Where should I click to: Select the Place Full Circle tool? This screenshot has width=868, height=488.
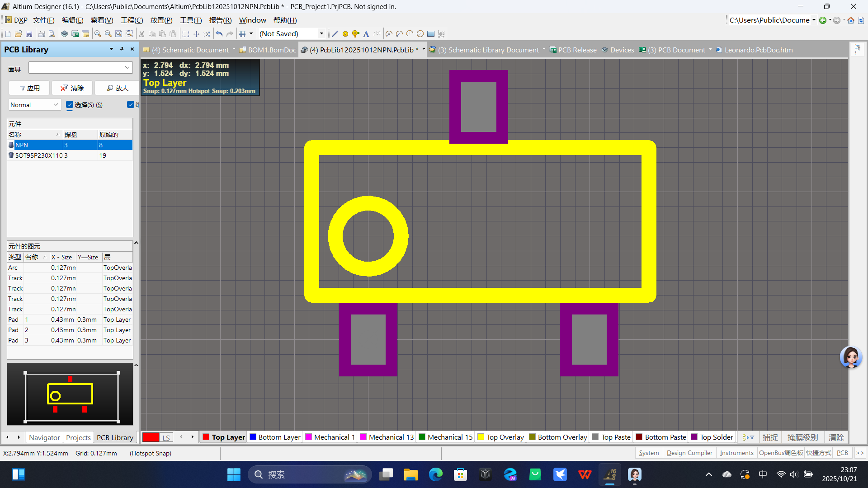tap(420, 34)
